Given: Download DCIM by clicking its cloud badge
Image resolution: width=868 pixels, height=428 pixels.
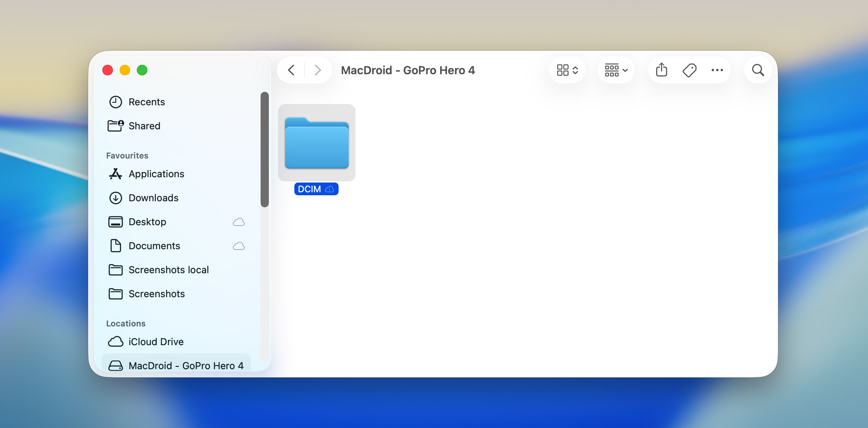Looking at the screenshot, I should click(x=329, y=189).
